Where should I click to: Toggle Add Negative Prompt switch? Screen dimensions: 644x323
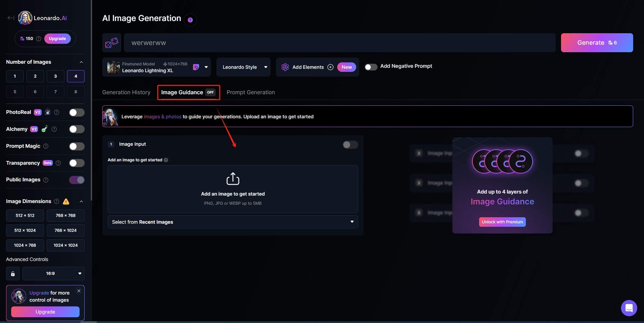(371, 67)
